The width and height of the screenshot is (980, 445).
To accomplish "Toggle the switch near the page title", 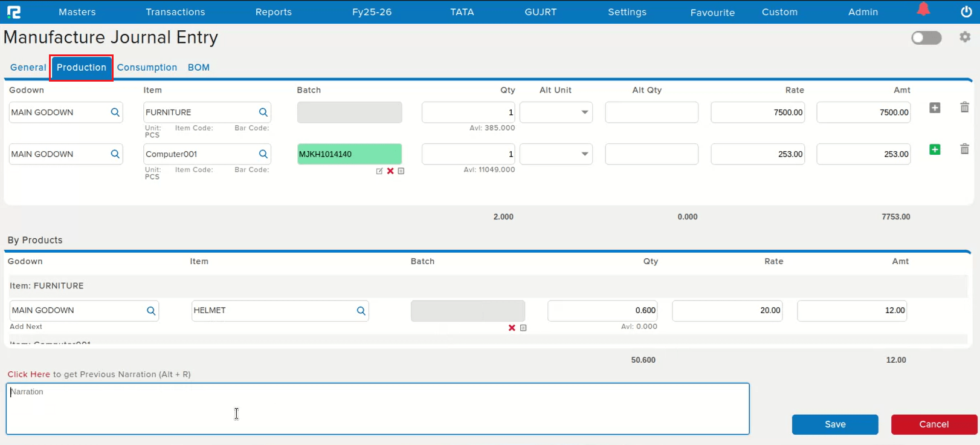I will (926, 37).
